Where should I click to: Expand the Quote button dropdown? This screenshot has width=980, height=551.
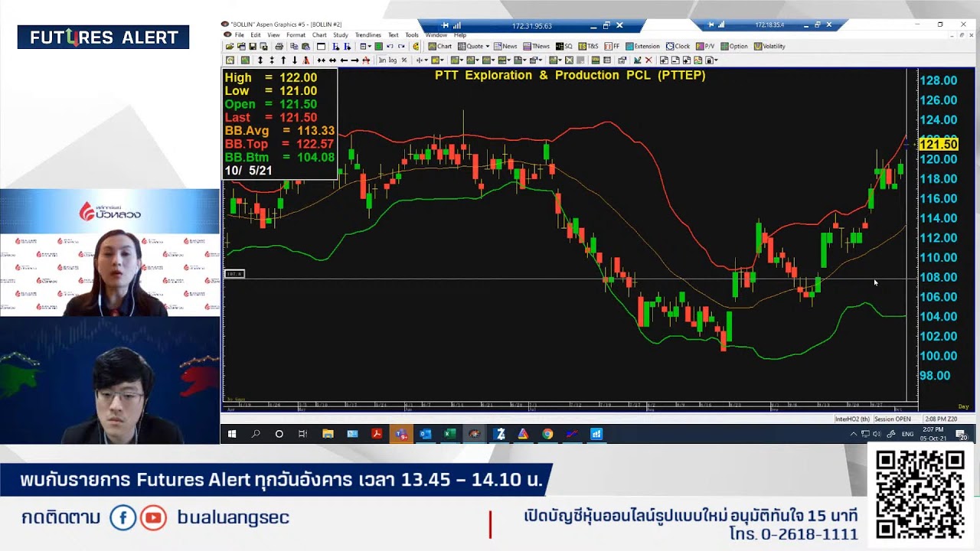487,46
